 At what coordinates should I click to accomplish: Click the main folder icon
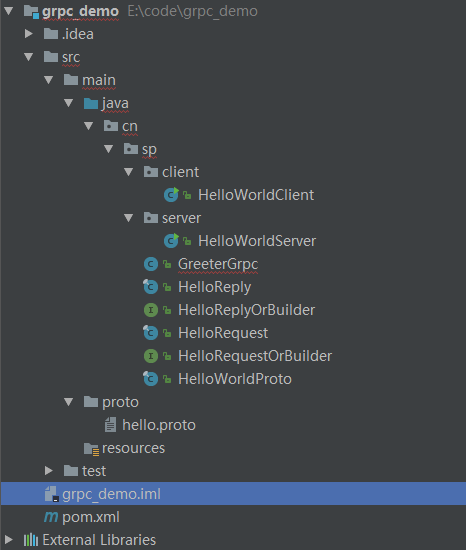71,80
